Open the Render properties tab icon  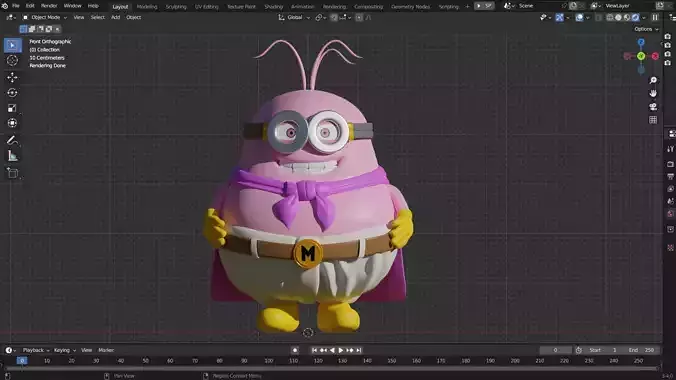671,164
